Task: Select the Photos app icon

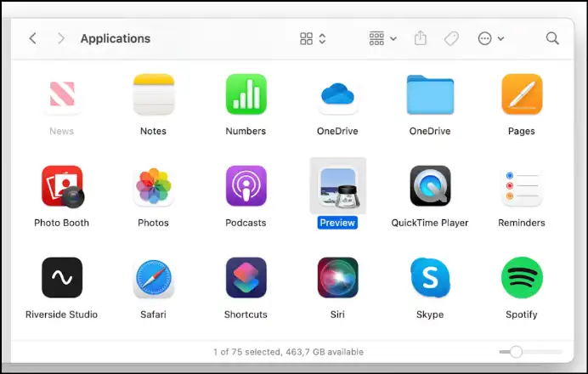Action: pos(154,186)
